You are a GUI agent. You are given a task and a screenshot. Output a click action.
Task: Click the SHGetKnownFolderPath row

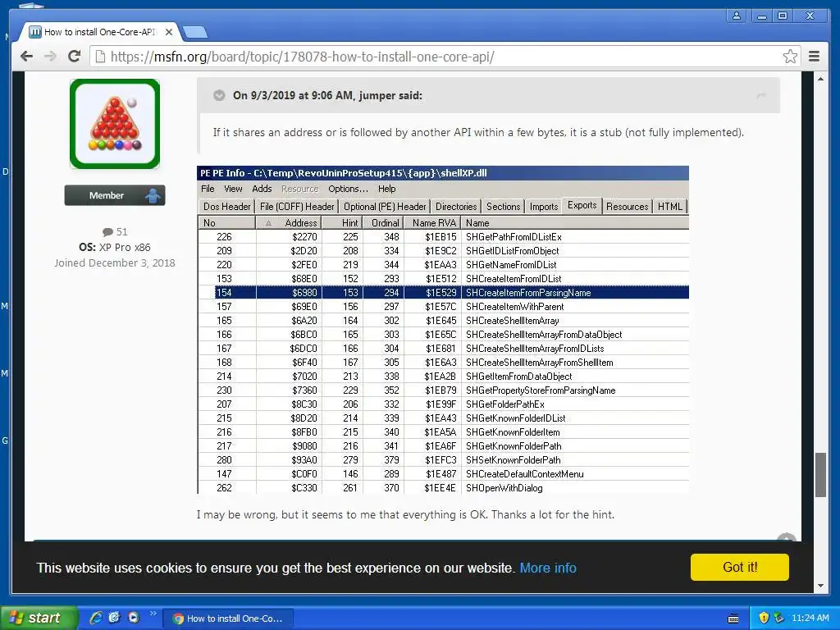click(x=443, y=445)
